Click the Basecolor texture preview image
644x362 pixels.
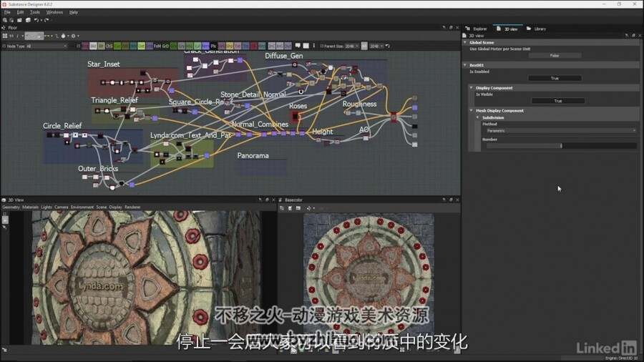(x=369, y=279)
